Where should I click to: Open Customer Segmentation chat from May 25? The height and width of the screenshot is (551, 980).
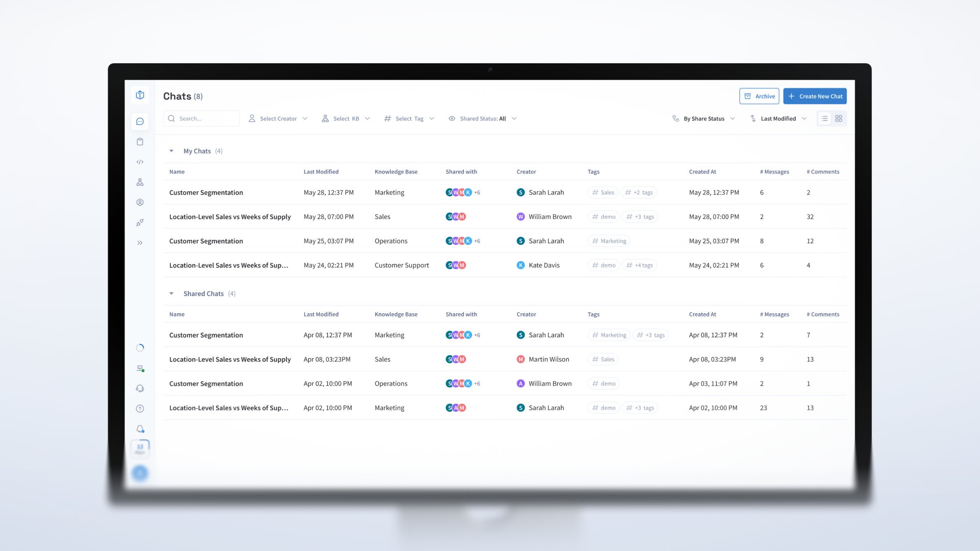tap(206, 241)
